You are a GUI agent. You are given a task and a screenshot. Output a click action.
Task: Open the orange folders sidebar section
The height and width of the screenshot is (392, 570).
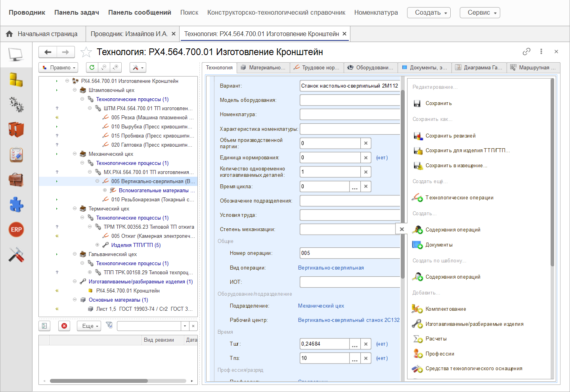tap(16, 129)
